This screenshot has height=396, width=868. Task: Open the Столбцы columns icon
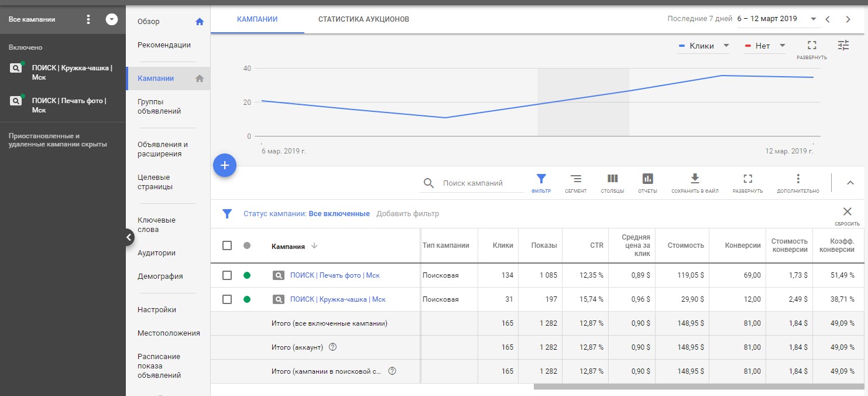coord(612,179)
